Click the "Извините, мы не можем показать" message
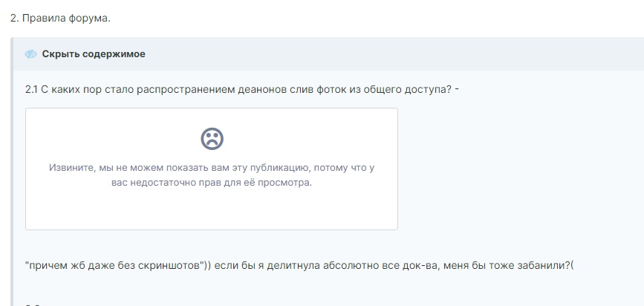This screenshot has height=306, width=644. 212,175
